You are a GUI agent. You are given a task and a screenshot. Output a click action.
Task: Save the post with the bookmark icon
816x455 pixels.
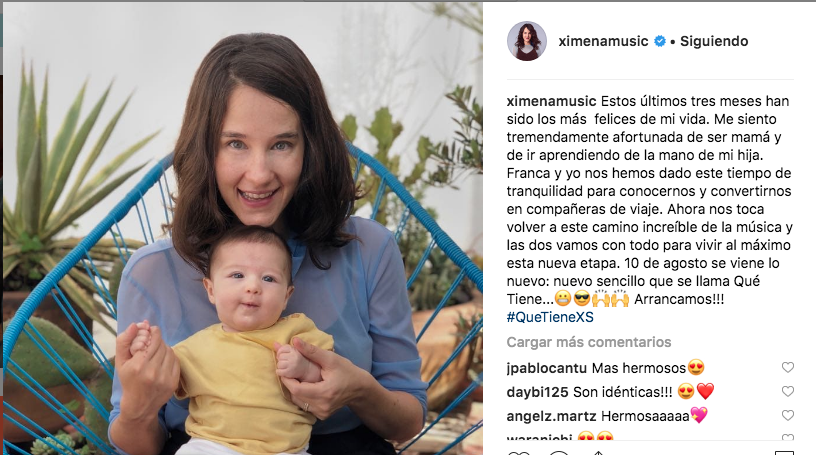pyautogui.click(x=785, y=452)
